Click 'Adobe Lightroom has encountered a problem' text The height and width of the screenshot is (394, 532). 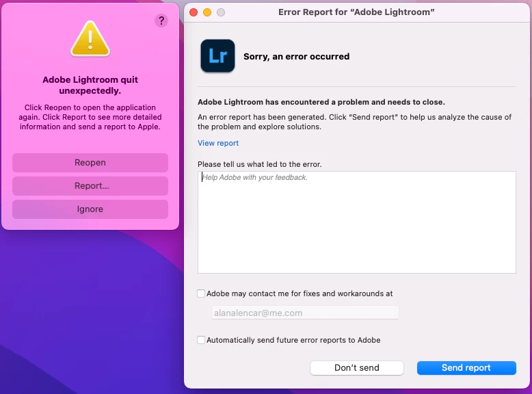coord(321,102)
